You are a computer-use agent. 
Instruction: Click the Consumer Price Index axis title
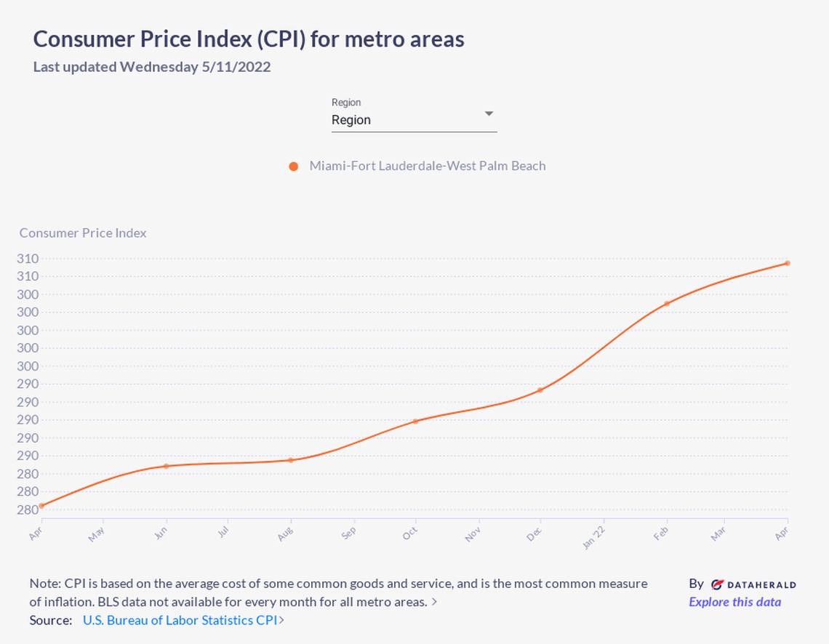pyautogui.click(x=82, y=233)
